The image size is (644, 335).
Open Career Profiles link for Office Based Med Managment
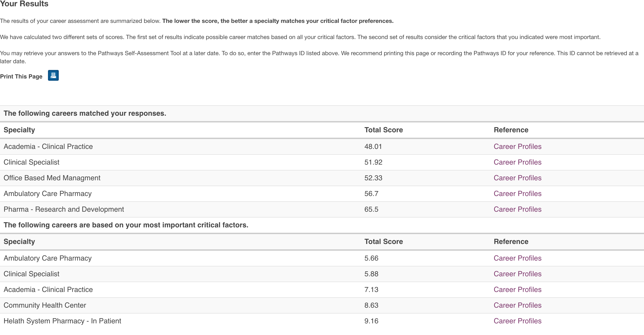(x=517, y=178)
